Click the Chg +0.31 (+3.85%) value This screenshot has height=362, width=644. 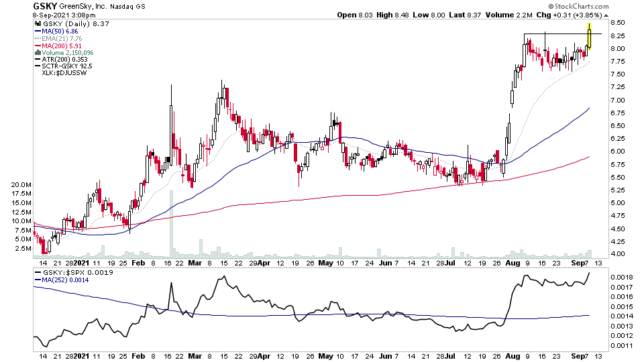(x=570, y=15)
